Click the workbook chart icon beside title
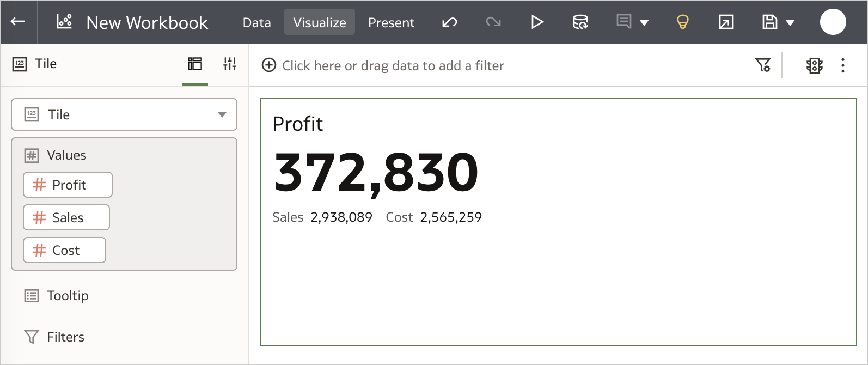868x365 pixels. (x=64, y=21)
